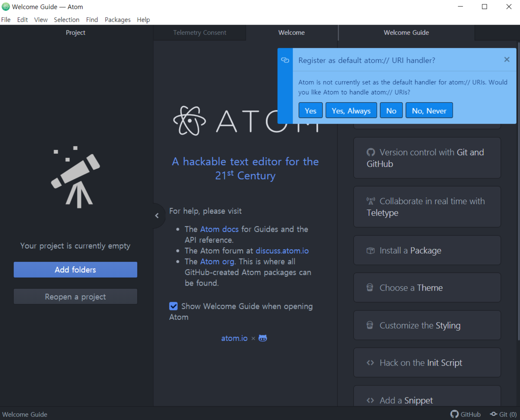
Task: Click the Atom app icon in the title bar
Action: [6, 7]
